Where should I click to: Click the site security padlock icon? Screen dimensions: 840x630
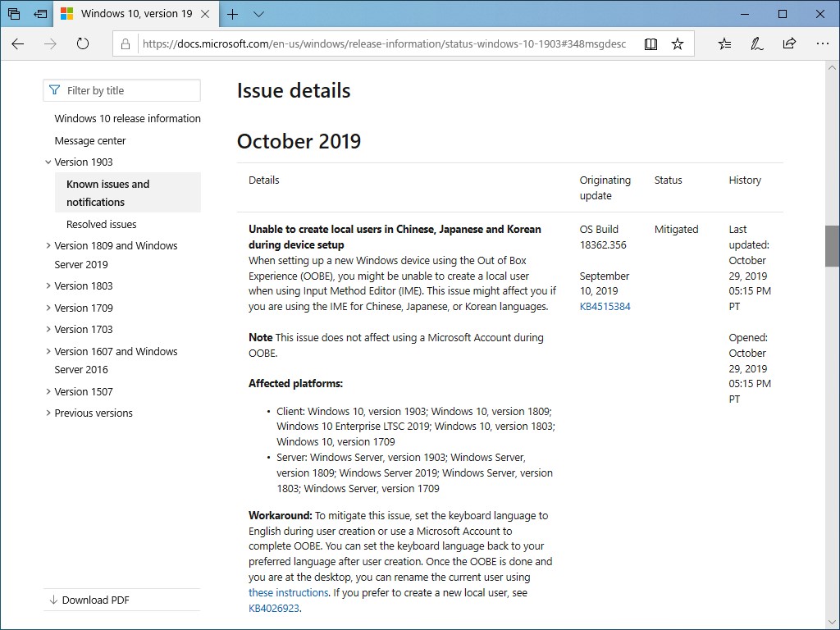[x=124, y=43]
